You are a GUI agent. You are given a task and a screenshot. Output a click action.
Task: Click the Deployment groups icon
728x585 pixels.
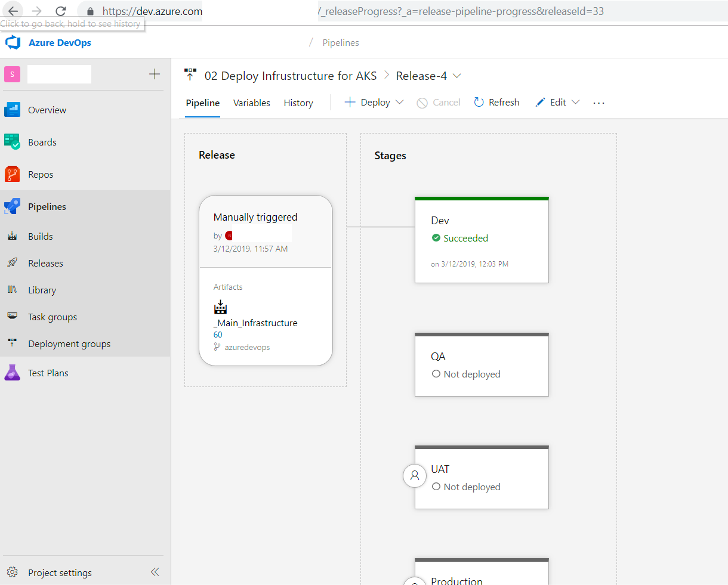[13, 343]
